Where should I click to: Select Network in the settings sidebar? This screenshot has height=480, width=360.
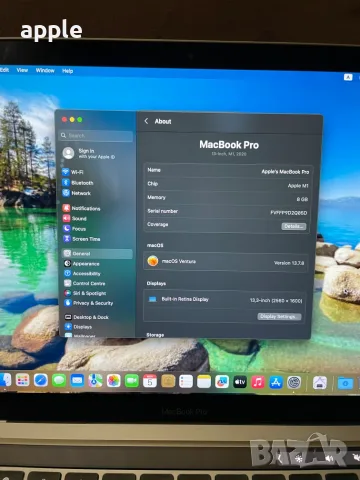pyautogui.click(x=77, y=193)
